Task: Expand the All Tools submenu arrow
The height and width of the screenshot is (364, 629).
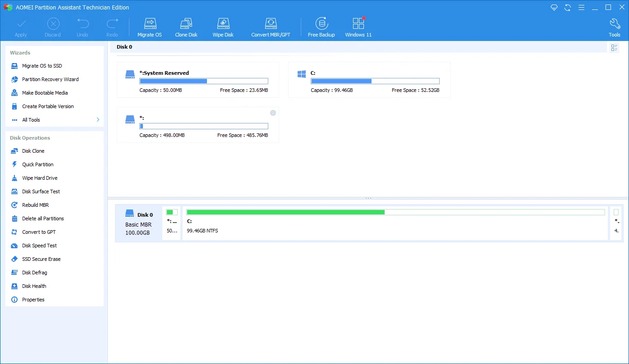Action: [x=98, y=120]
